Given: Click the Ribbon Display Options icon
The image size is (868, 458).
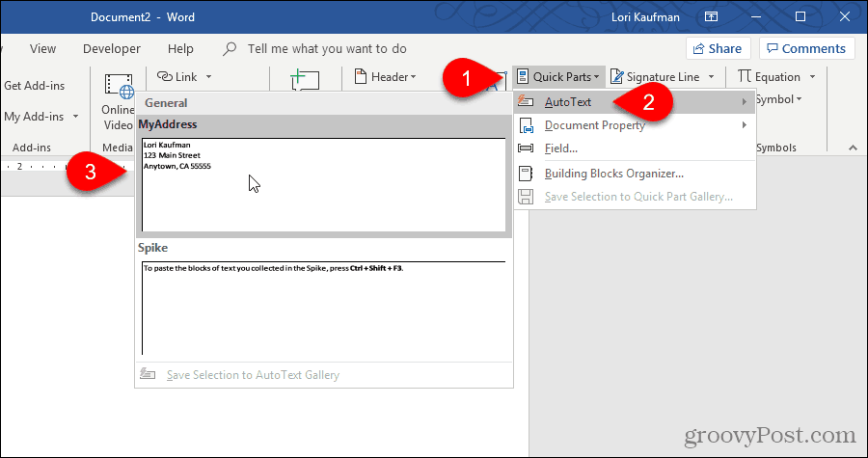Looking at the screenshot, I should [712, 17].
